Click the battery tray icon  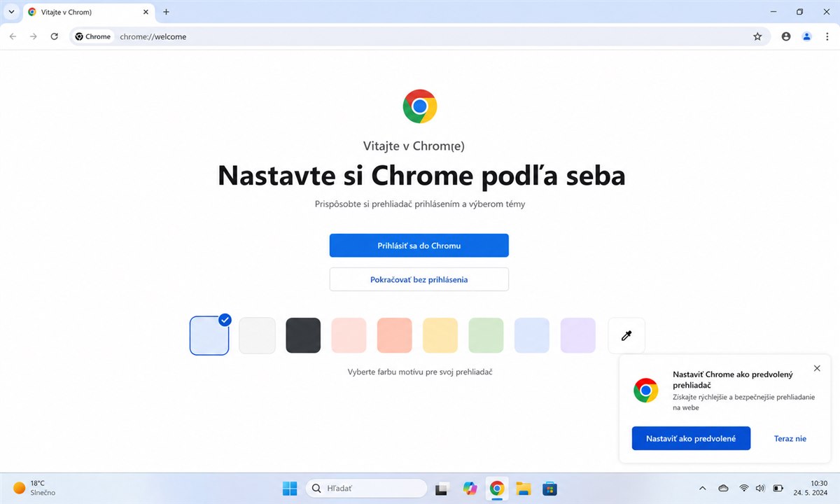pyautogui.click(x=778, y=488)
